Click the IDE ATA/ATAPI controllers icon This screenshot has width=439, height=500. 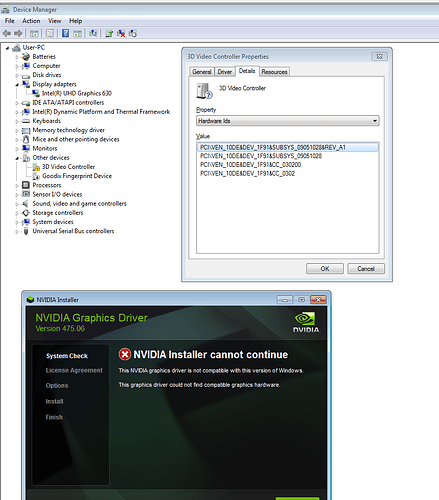click(26, 103)
